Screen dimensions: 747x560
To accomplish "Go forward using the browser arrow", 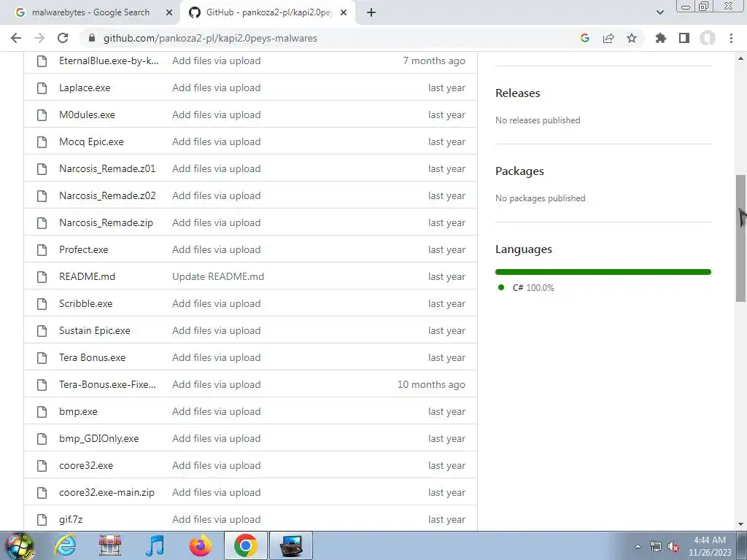I will [39, 38].
